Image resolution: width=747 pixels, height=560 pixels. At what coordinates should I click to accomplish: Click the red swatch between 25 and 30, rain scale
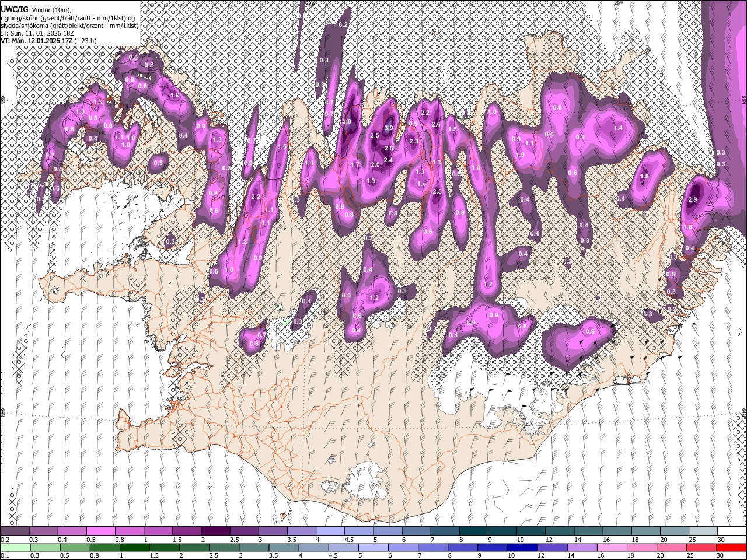(x=701, y=547)
